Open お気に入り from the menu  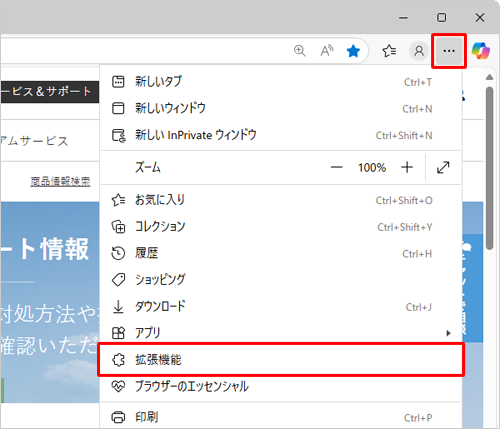tap(281, 200)
